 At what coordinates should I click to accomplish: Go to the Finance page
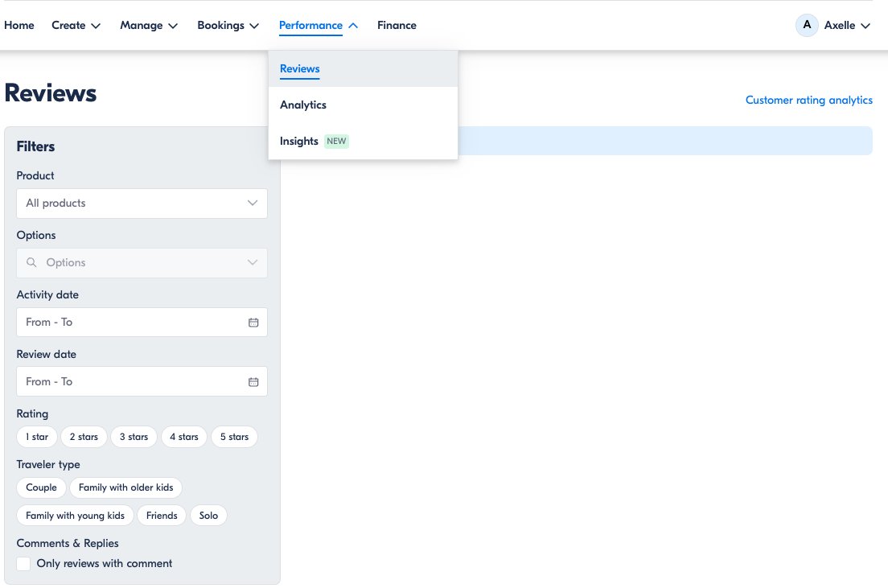(397, 25)
